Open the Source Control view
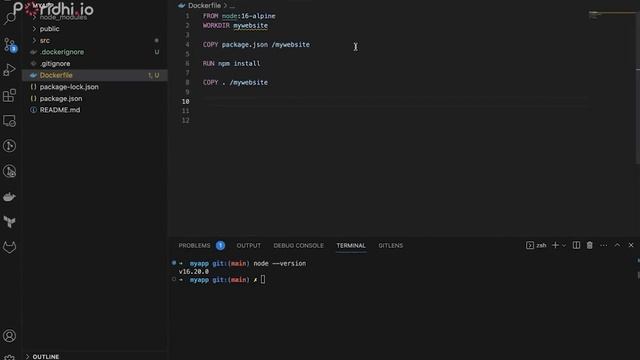 (x=9, y=44)
